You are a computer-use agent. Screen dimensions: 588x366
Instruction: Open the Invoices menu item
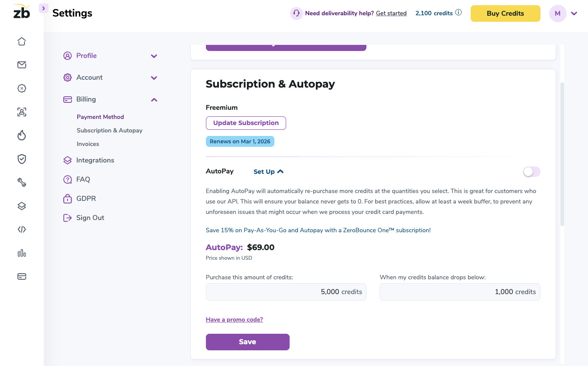pos(88,144)
